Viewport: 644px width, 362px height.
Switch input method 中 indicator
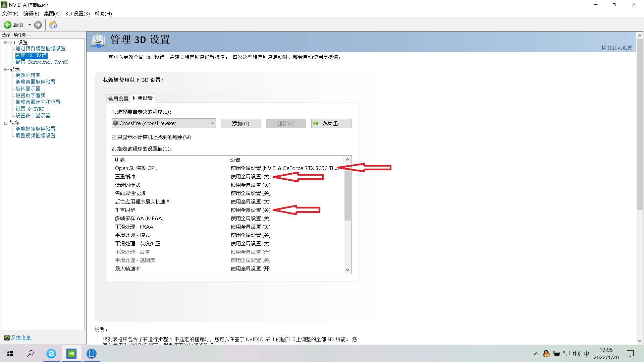[x=586, y=354]
